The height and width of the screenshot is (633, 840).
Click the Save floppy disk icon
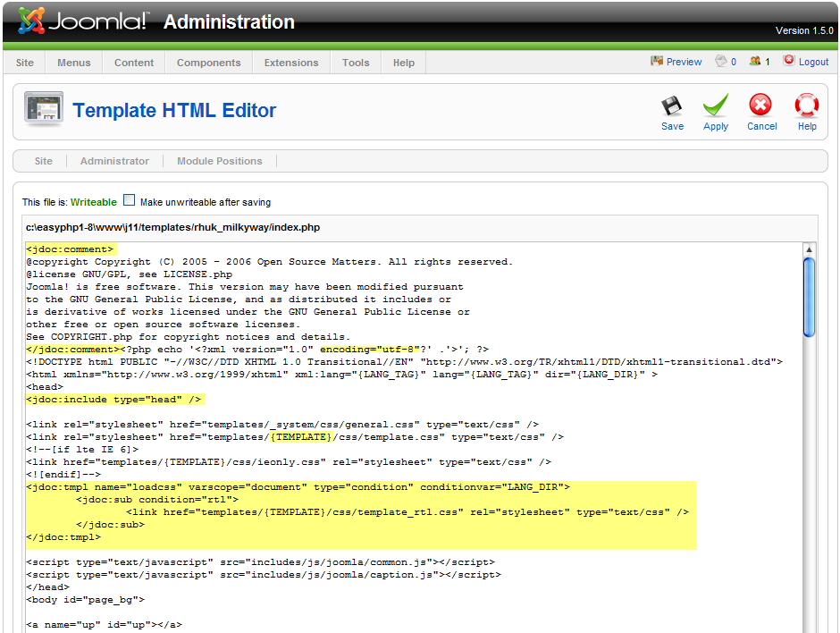[x=672, y=107]
